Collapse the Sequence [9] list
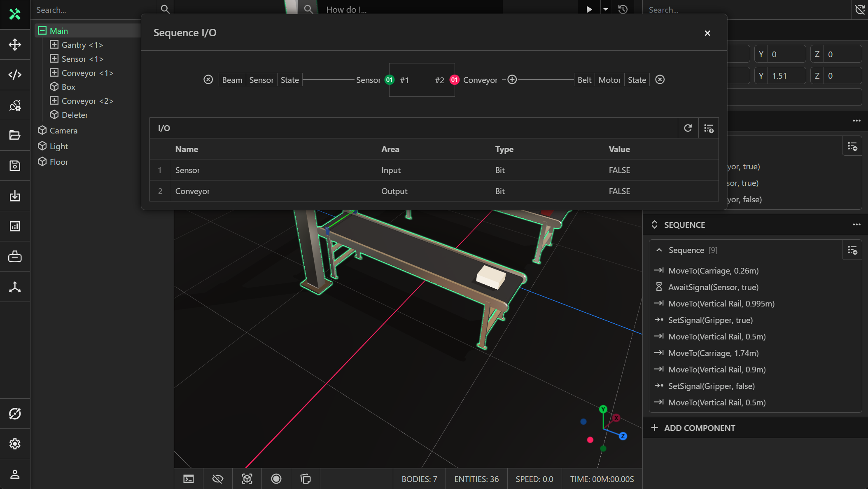 point(659,250)
